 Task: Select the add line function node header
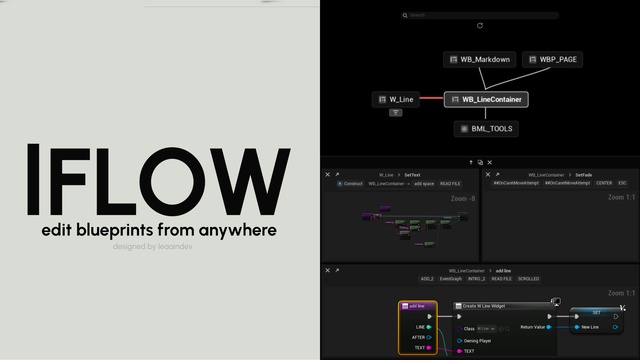pyautogui.click(x=418, y=306)
